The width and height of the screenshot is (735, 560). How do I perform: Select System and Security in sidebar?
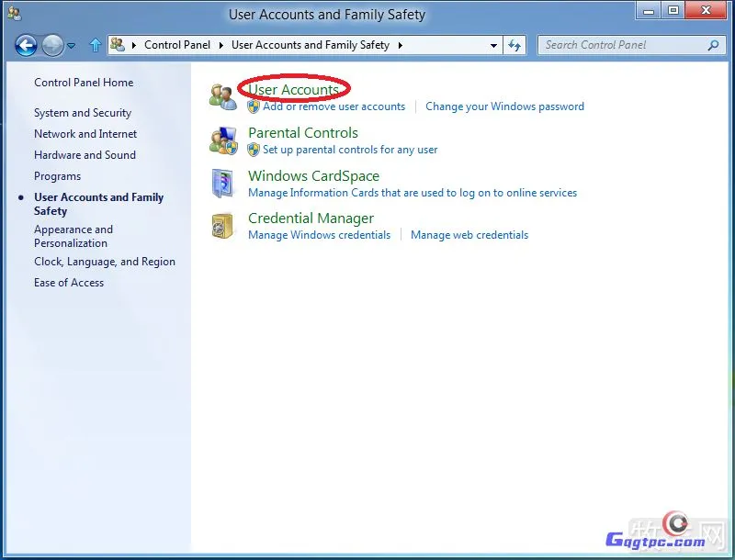(x=83, y=113)
